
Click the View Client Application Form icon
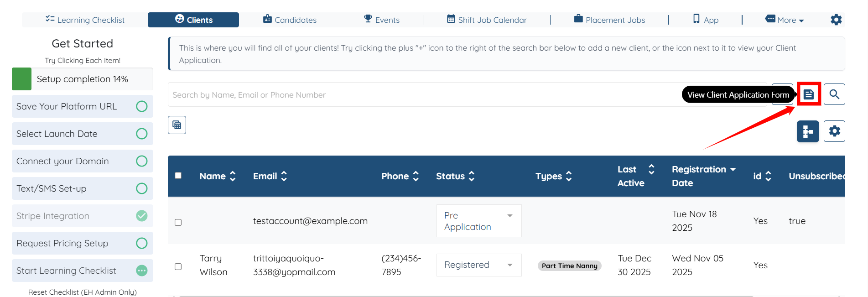pos(808,94)
